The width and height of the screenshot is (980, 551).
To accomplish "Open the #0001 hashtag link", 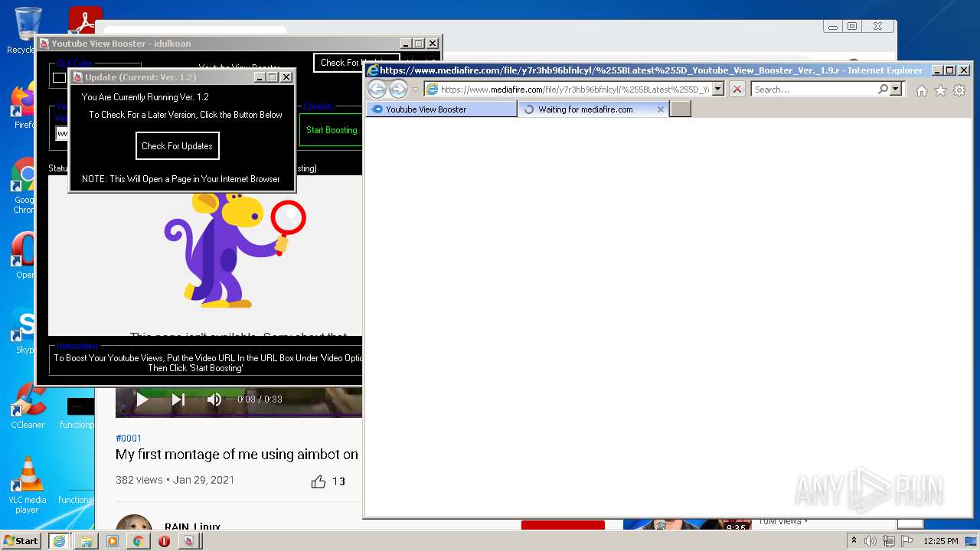I will pos(129,439).
